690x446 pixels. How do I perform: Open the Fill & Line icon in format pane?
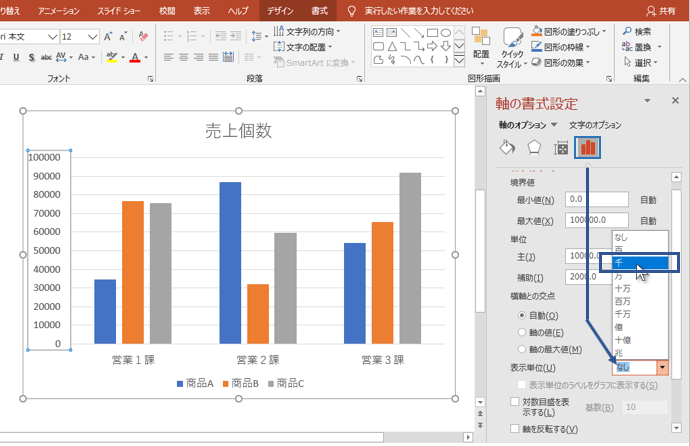(507, 148)
